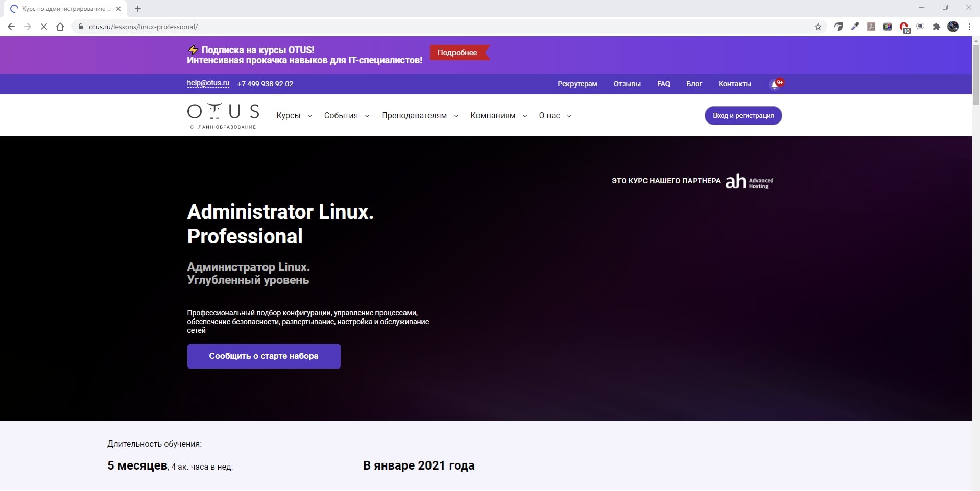Click Сообщить о старте набора button
980x491 pixels.
[264, 356]
